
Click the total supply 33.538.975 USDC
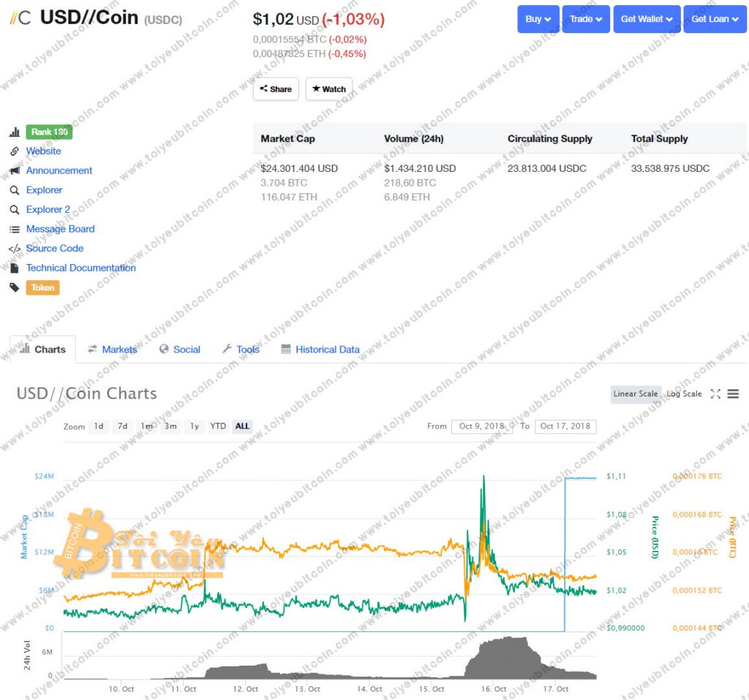[x=670, y=169]
